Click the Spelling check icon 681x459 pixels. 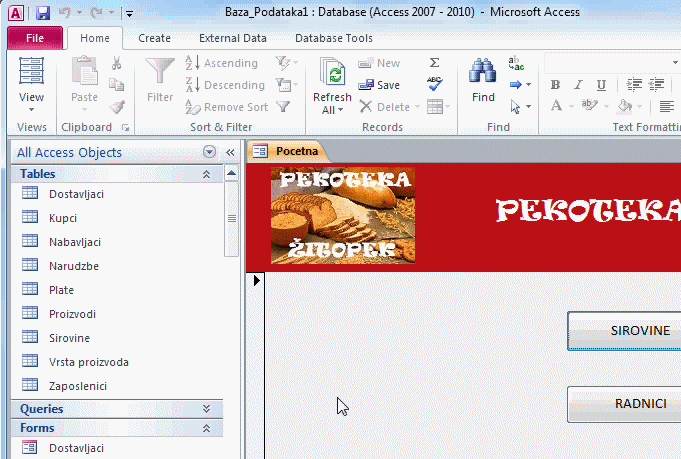point(434,84)
